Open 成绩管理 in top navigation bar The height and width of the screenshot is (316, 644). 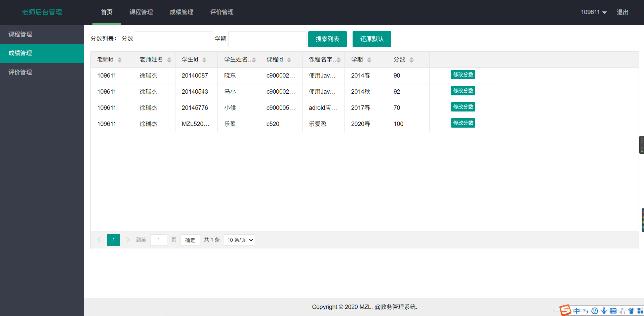click(x=182, y=12)
